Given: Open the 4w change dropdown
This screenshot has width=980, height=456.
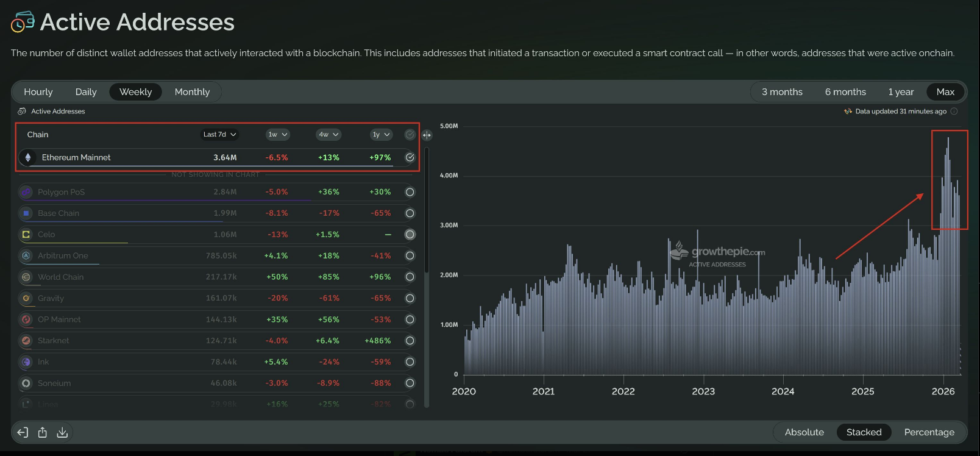Looking at the screenshot, I should (x=328, y=134).
